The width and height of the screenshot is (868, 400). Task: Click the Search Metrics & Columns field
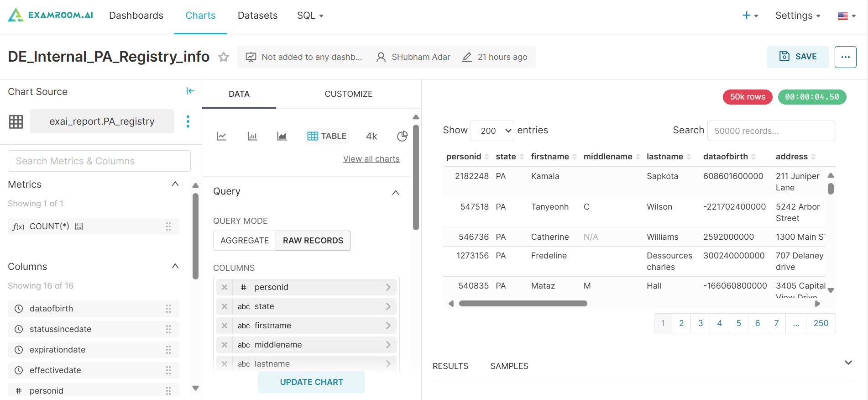(x=99, y=161)
